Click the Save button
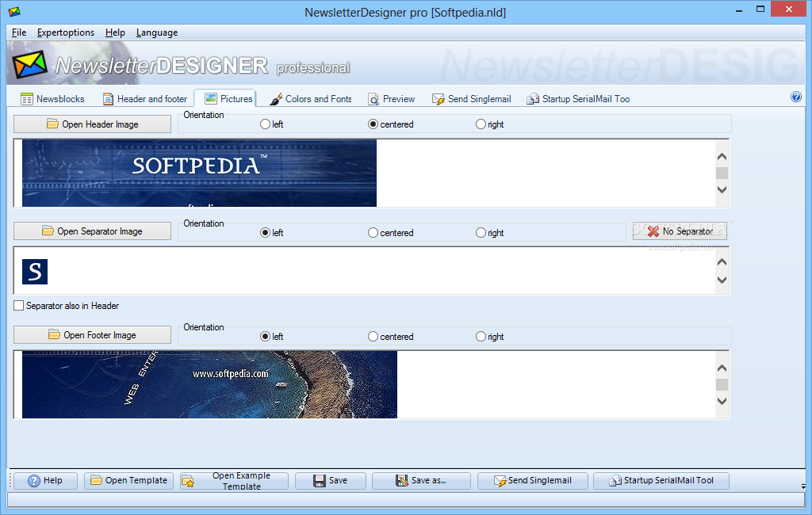The image size is (812, 515). (331, 480)
